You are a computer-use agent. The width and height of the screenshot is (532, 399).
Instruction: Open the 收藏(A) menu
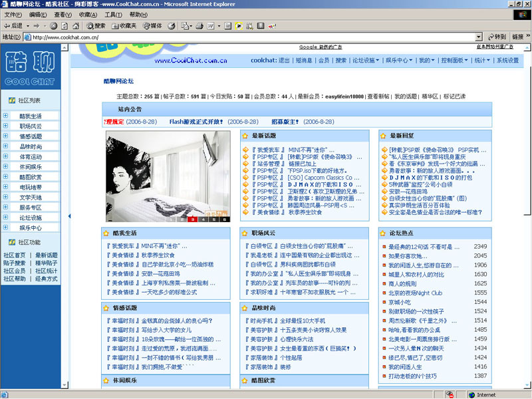(88, 15)
